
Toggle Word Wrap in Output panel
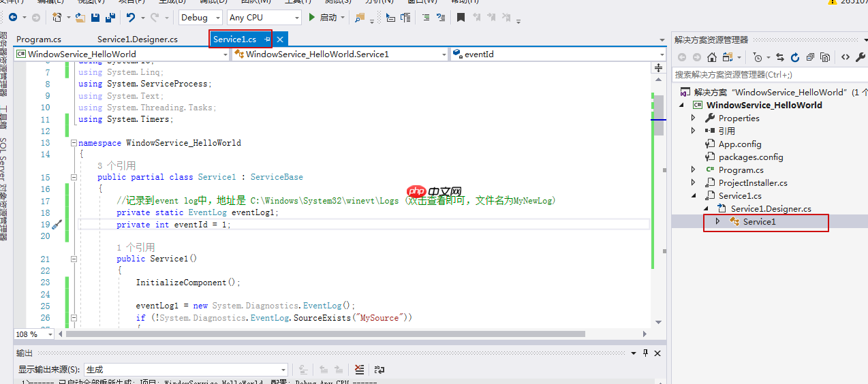coord(379,370)
